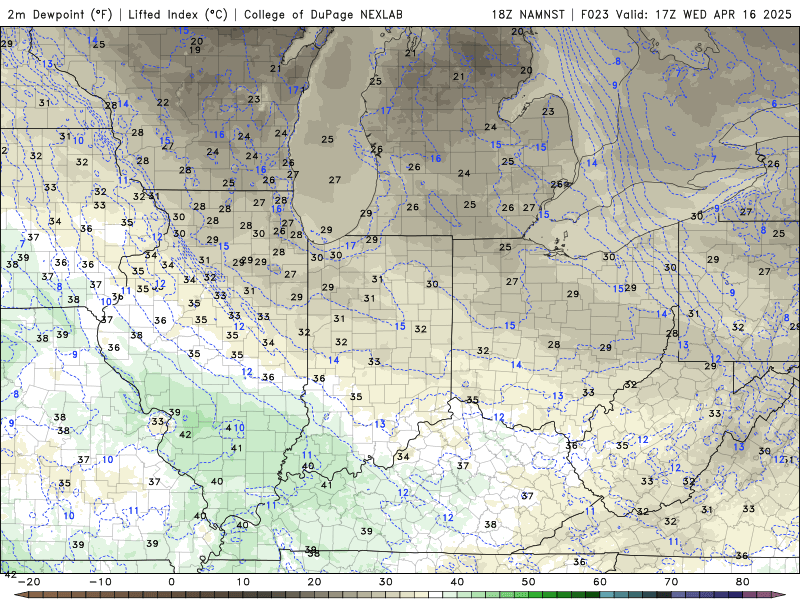Click the '269' value cluster on the map
The height and width of the screenshot is (600, 800).
(x=560, y=185)
